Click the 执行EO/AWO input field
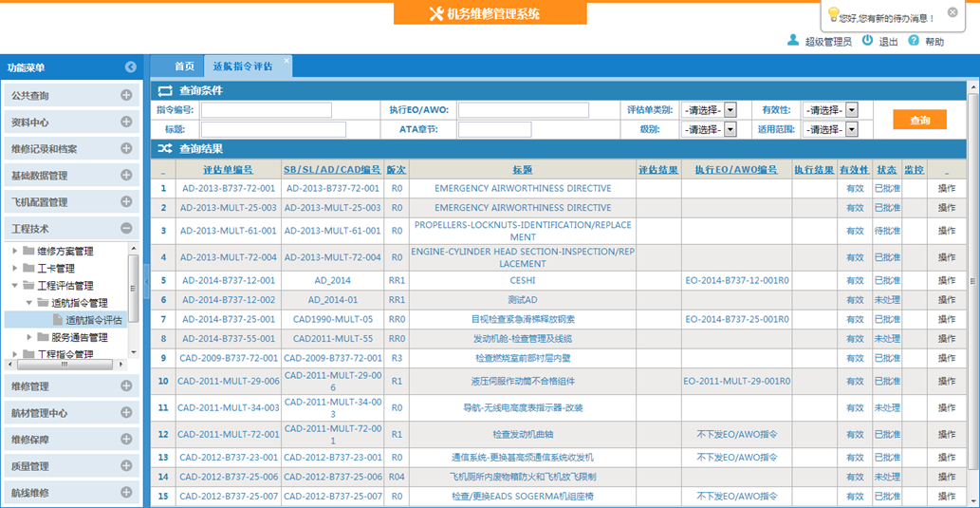 (523, 110)
